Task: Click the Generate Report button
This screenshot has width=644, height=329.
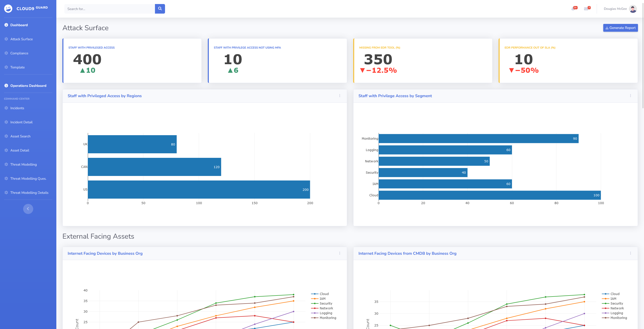Action: coord(620,28)
